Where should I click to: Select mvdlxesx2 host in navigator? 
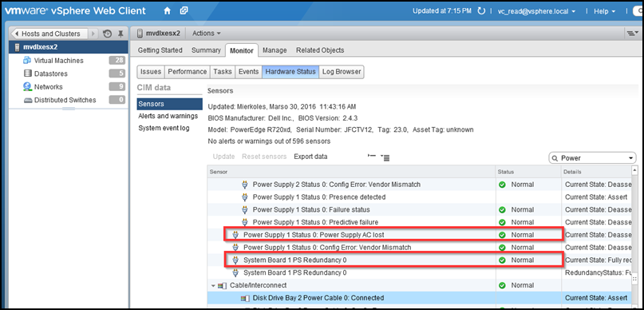pos(69,47)
